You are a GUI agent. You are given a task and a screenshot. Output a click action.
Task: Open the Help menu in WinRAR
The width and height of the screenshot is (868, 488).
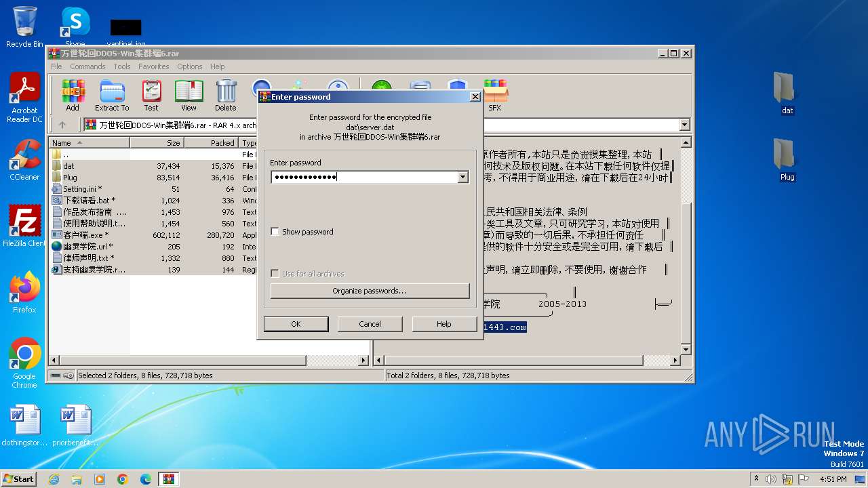pyautogui.click(x=217, y=66)
